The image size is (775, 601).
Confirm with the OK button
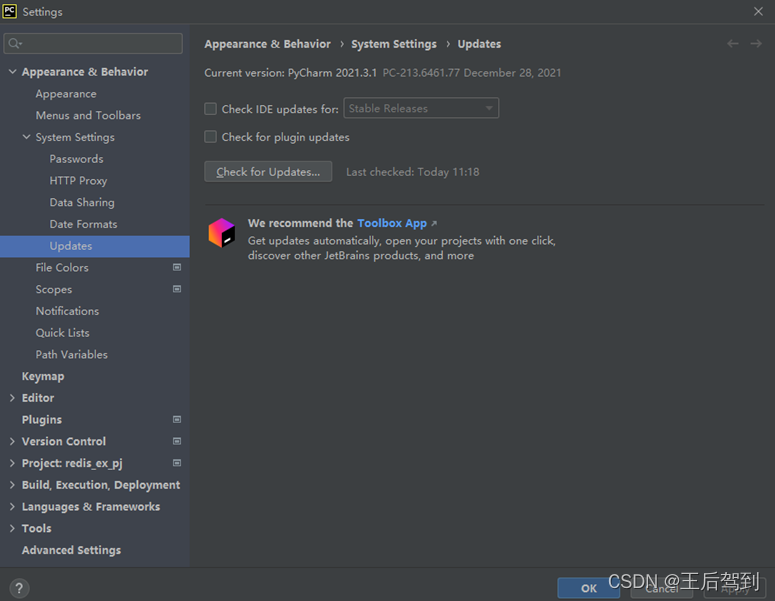(x=588, y=588)
